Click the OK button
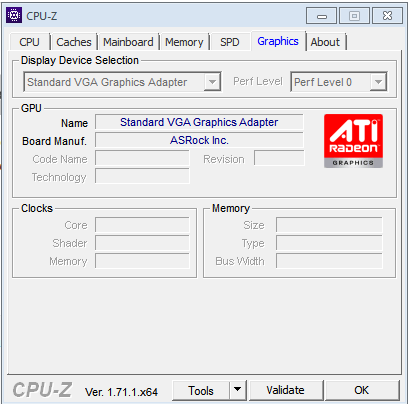The image size is (408, 404). (x=362, y=390)
